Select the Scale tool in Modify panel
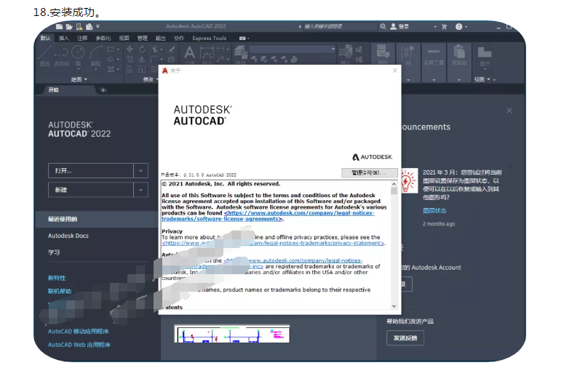 [142, 69]
